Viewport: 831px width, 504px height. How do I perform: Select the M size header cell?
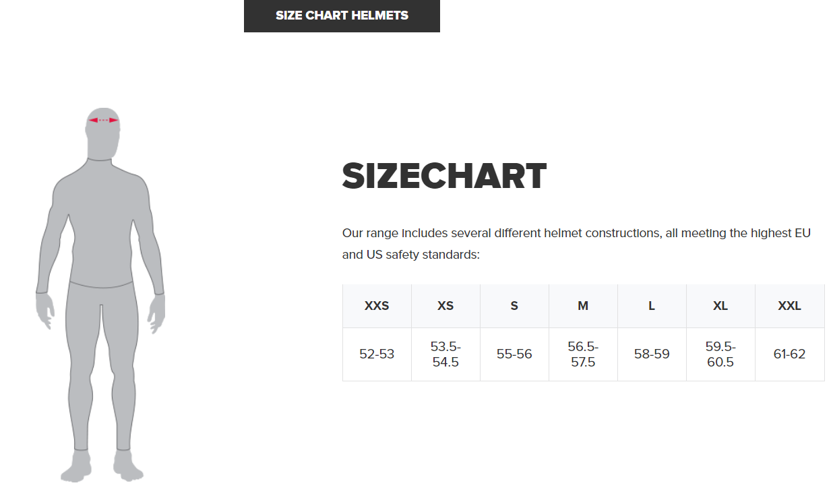[583, 306]
